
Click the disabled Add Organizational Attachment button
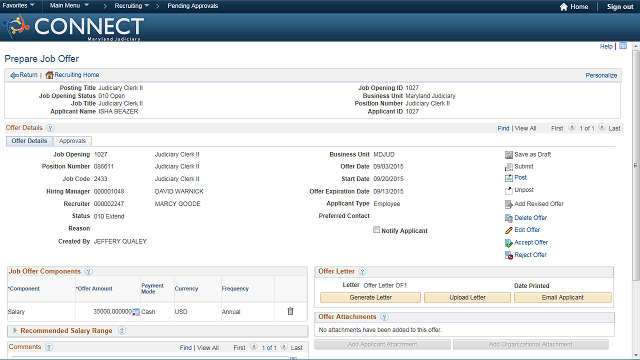coord(531,344)
